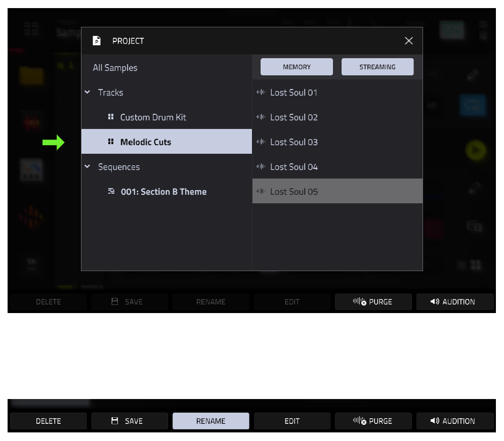Click the Purge button under the dialog
The image size is (504, 441).
(x=373, y=301)
